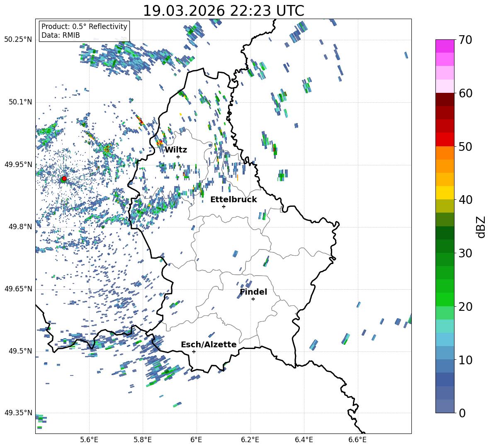This screenshot has width=491, height=448.
Task: Click the colorbar value 40
Action: [465, 200]
